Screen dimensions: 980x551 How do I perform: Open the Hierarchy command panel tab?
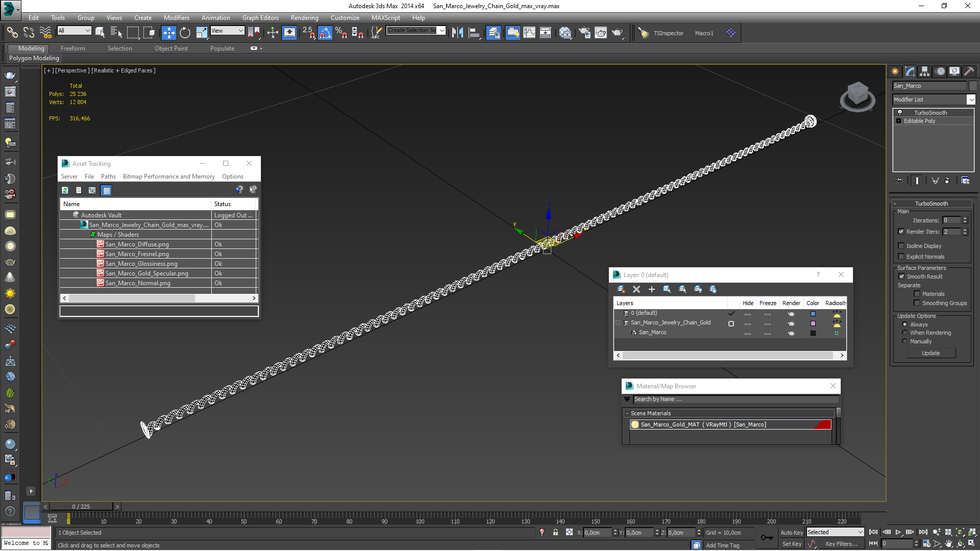925,71
